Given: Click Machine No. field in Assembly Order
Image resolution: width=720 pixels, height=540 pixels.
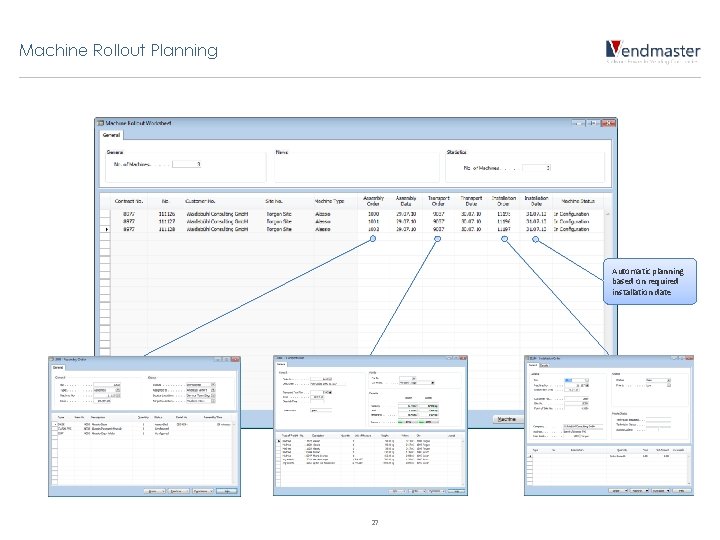Looking at the screenshot, I should coord(107,395).
